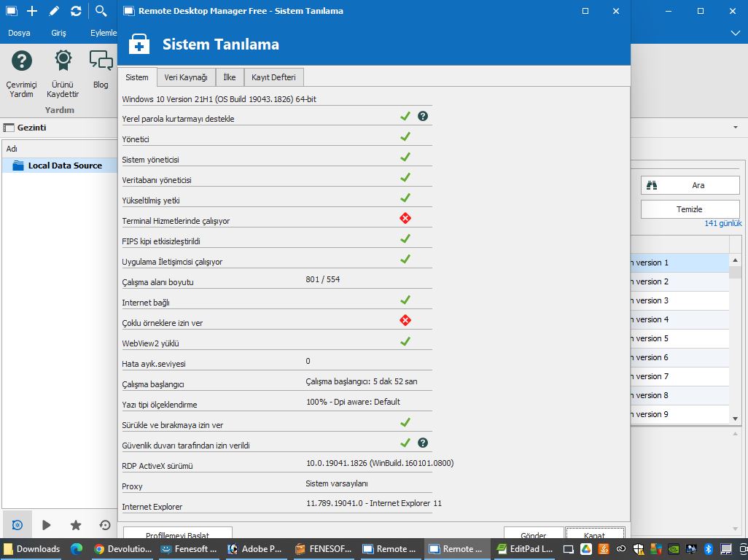Screen dimensions: 748x560
Task: Click the refresh icon in the top toolbar
Action: 76,11
